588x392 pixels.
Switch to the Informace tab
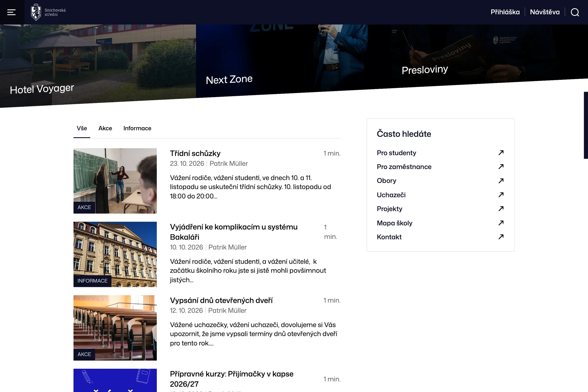click(137, 128)
